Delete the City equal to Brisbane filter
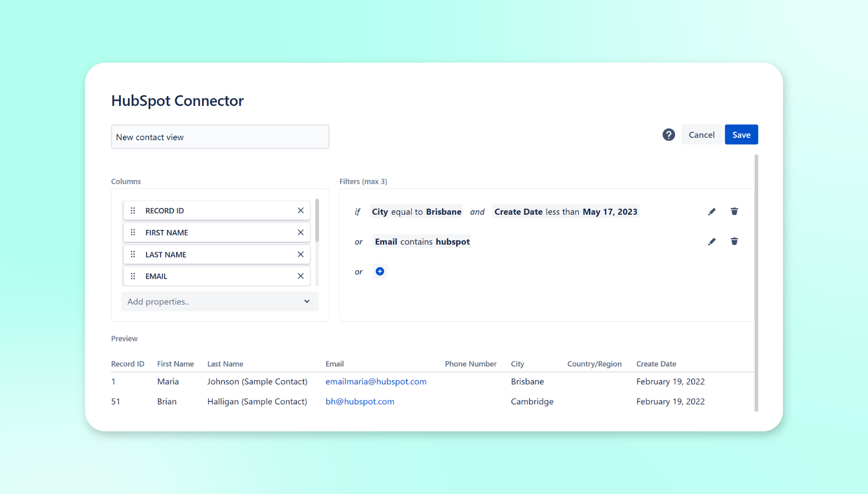This screenshot has width=868, height=494. [734, 211]
